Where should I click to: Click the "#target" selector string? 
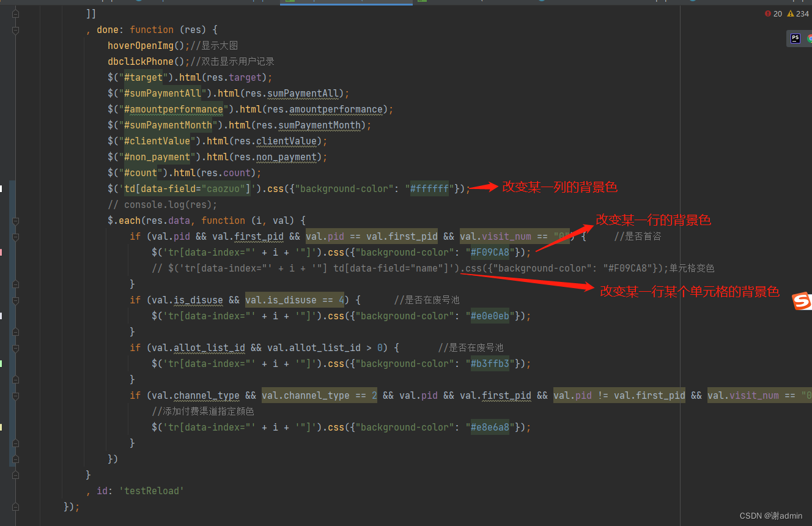tap(144, 77)
